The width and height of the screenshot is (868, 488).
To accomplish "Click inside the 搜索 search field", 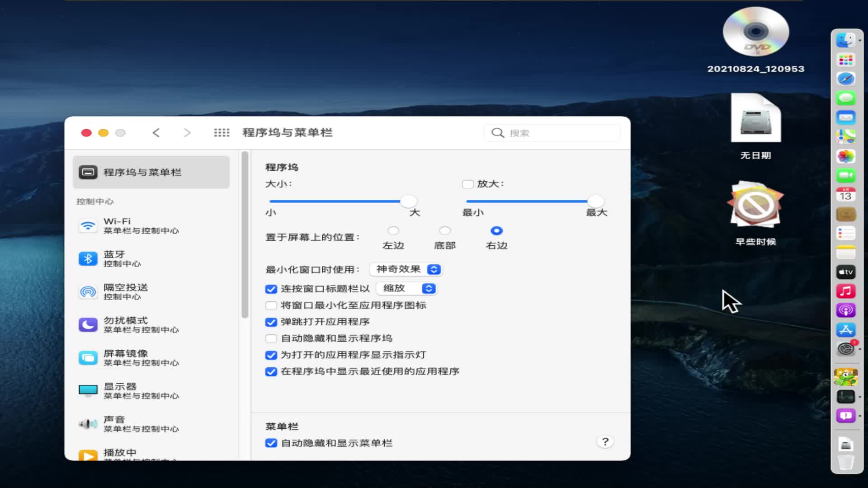I will [552, 133].
